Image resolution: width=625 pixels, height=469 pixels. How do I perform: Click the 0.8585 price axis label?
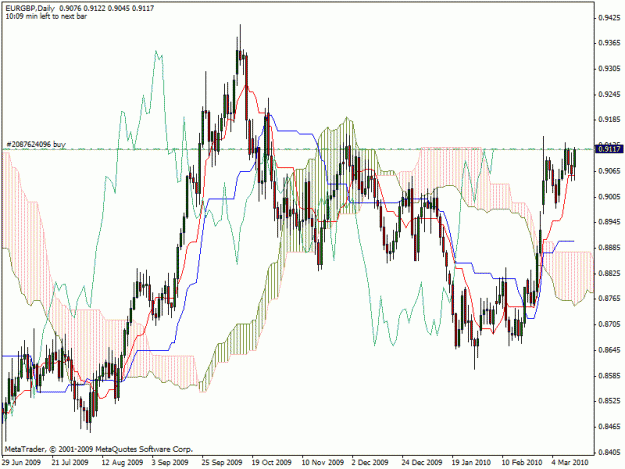click(610, 375)
